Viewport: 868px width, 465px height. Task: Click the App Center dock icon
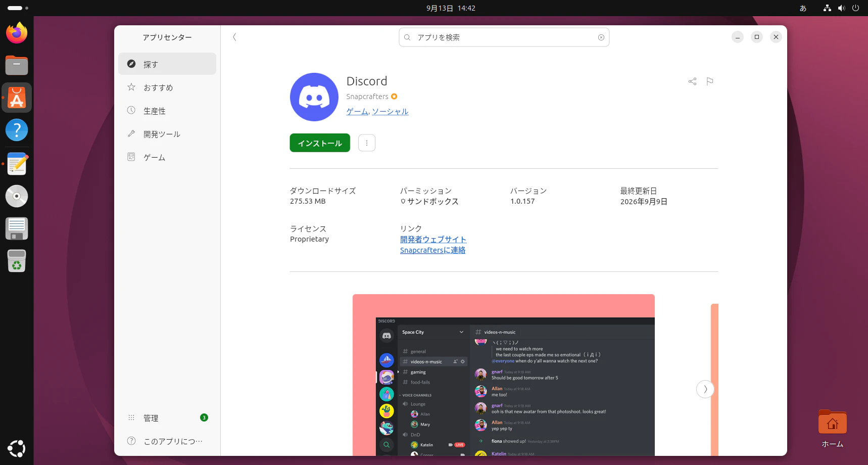coord(17,98)
